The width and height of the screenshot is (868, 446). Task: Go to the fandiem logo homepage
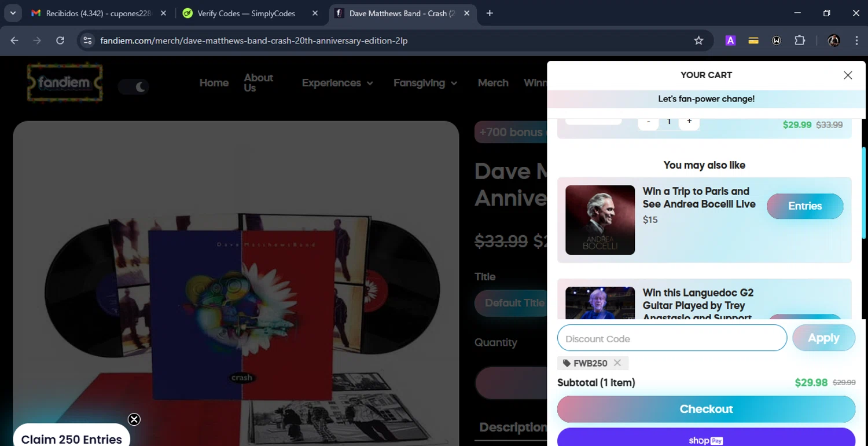tap(65, 83)
